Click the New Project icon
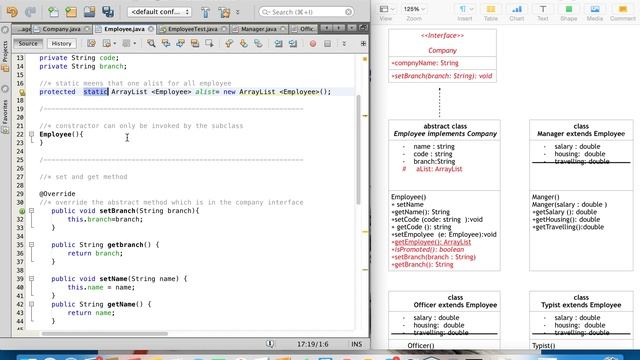Screen dimensions: 640x360 tap(71, 12)
